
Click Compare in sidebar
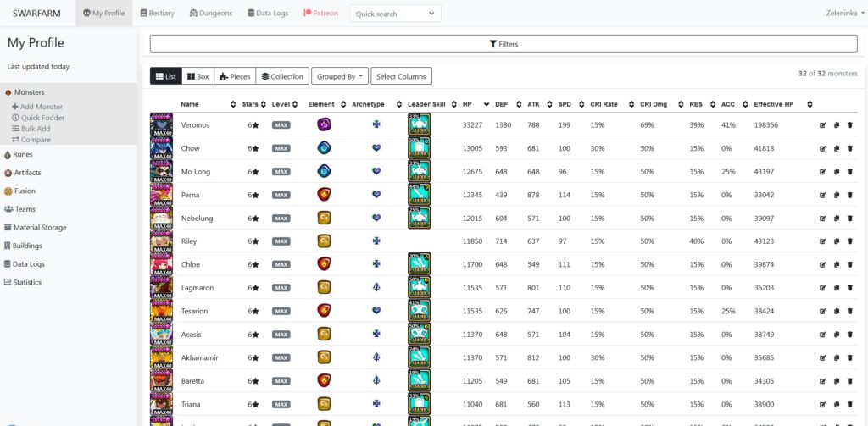31,140
